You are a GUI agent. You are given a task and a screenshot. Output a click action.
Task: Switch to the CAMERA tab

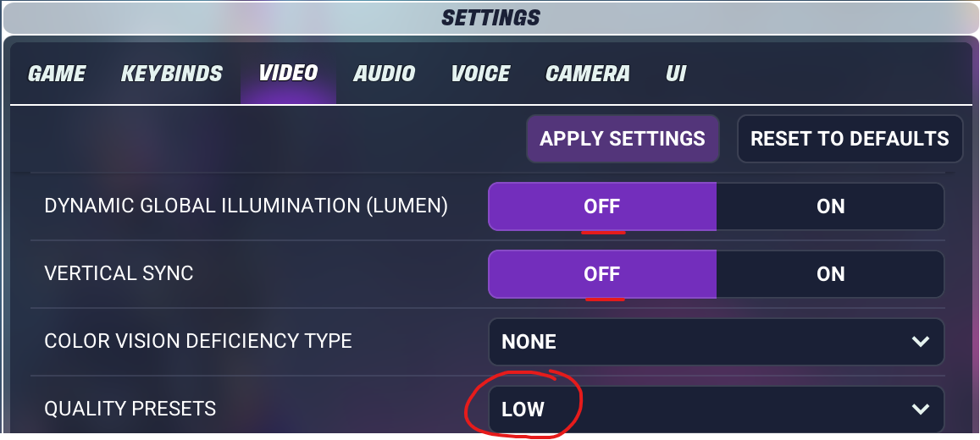(x=588, y=74)
